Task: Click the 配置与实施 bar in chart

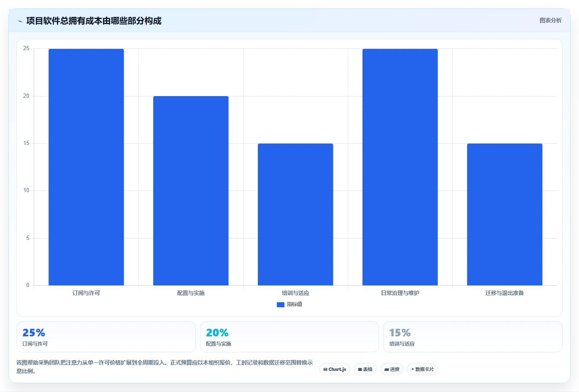Action: click(x=191, y=191)
